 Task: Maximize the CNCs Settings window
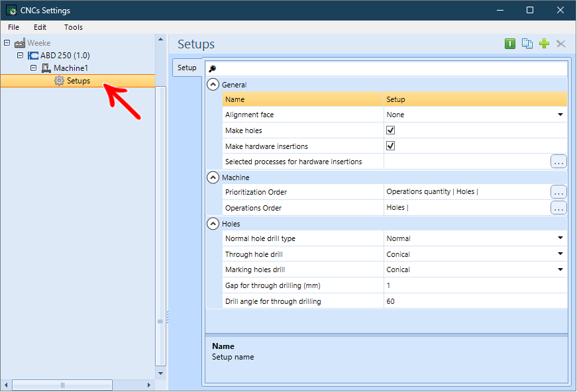530,10
